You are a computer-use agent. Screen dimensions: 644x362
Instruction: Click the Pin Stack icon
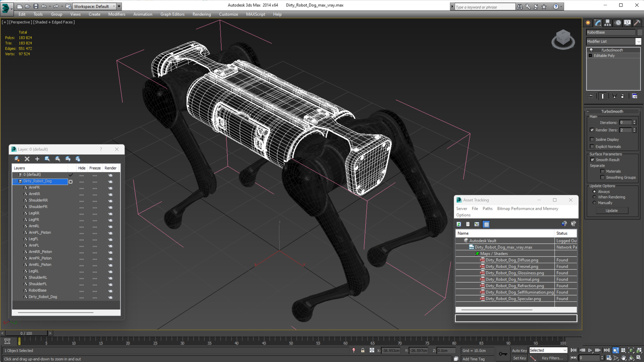point(591,96)
